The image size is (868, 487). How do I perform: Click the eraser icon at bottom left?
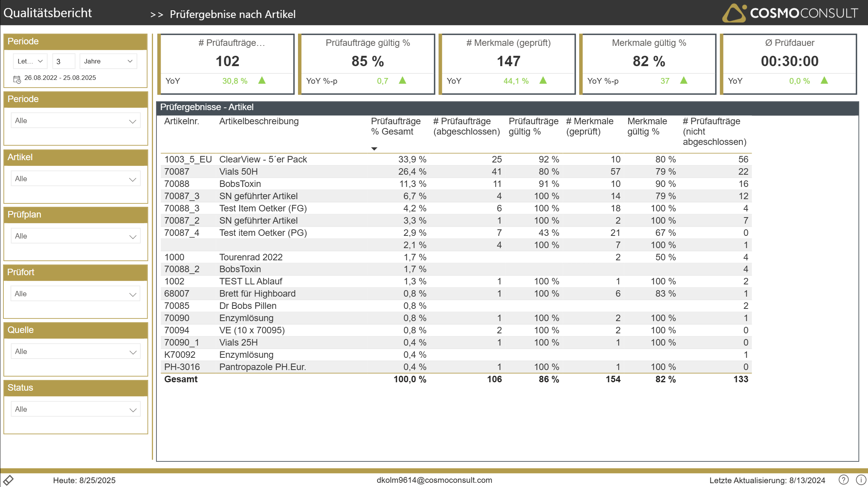click(x=8, y=480)
